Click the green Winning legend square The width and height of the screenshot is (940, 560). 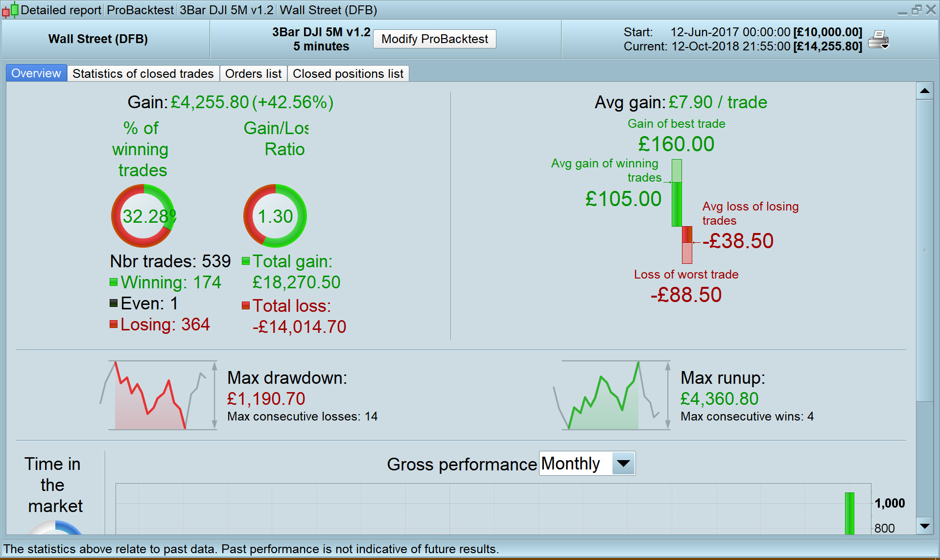point(114,282)
